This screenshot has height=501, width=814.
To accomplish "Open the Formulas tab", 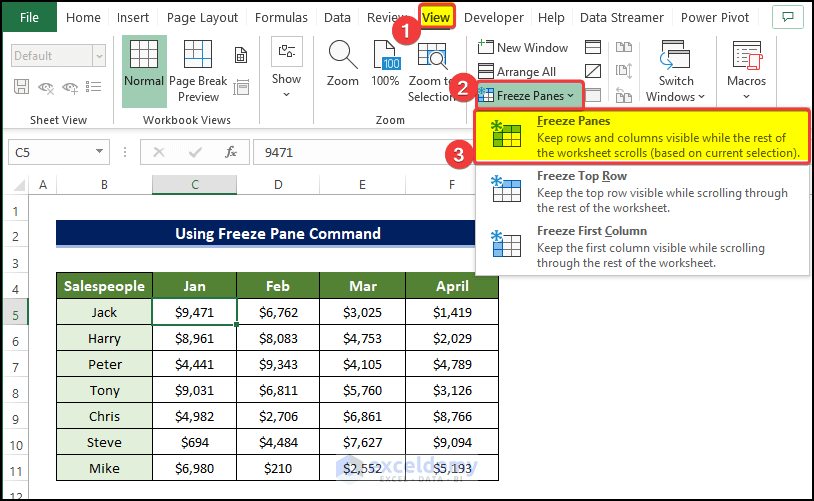I will pyautogui.click(x=281, y=18).
